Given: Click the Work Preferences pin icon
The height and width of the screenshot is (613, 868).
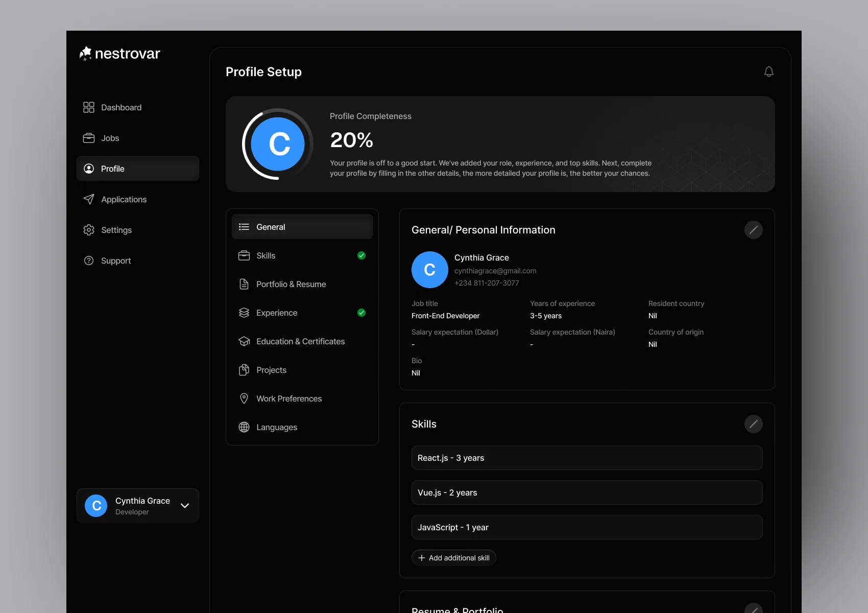Looking at the screenshot, I should pyautogui.click(x=244, y=398).
